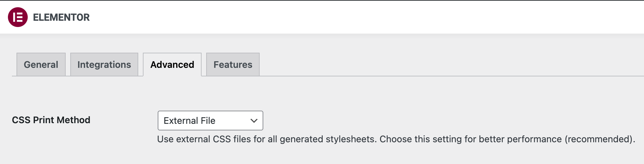Click the external CSS files description text
Viewport: 644px width, 164px height.
click(x=396, y=139)
